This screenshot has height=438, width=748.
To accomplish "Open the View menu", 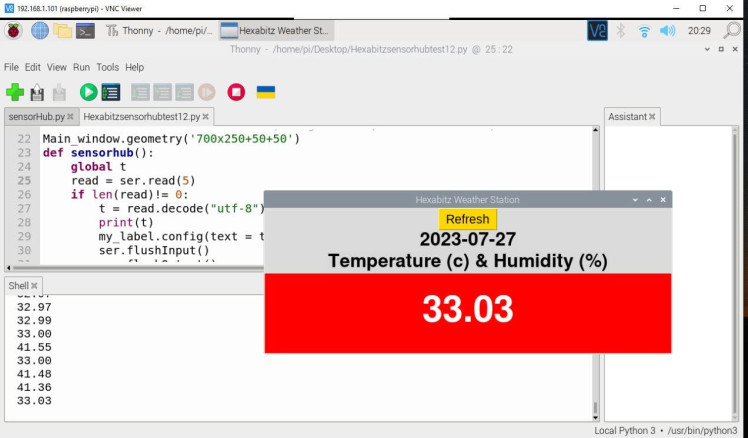I will 56,67.
